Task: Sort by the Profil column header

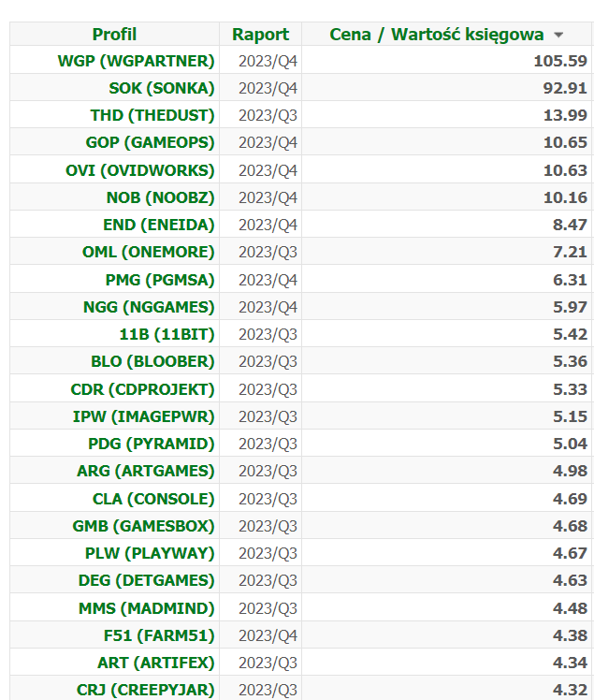Action: pyautogui.click(x=114, y=35)
